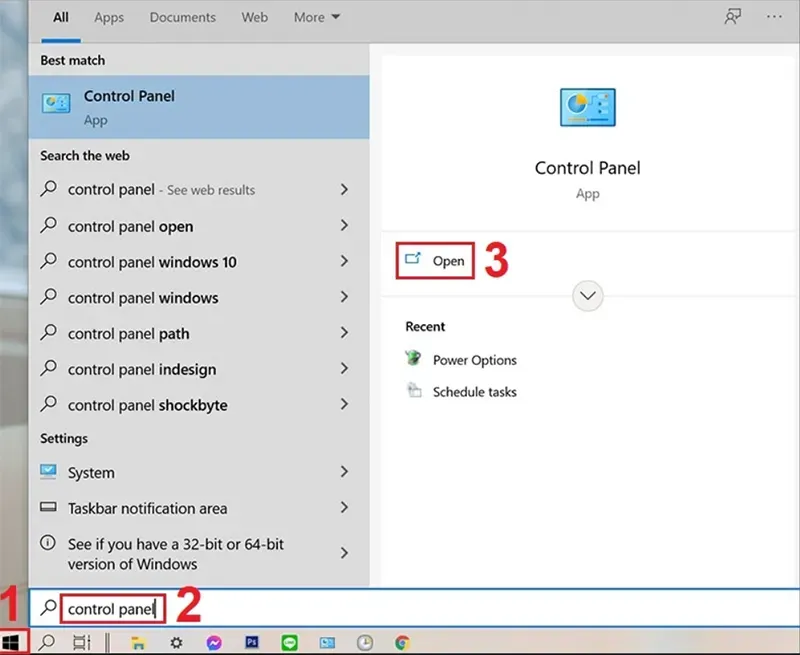Viewport: 800px width, 655px height.
Task: Expand the System settings result arrow
Action: [344, 472]
